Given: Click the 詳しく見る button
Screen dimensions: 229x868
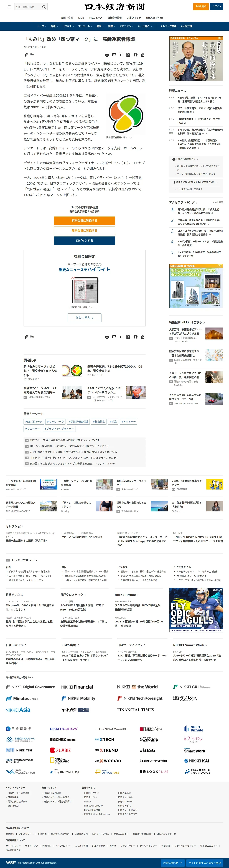Looking at the screenshot, I should [x=84, y=317].
